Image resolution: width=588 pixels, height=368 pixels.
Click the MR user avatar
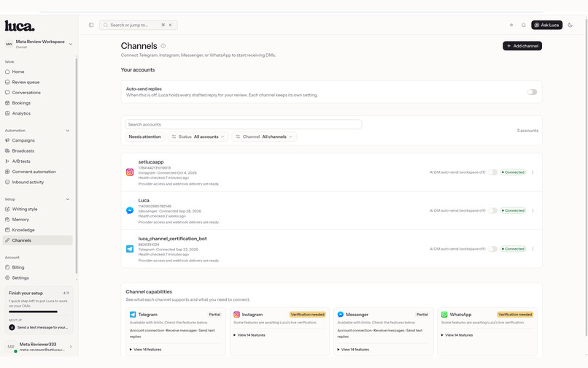(11, 347)
